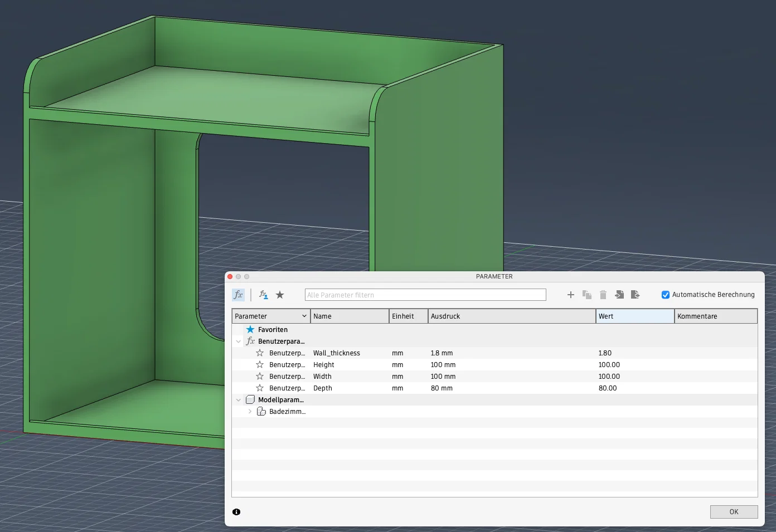Toggle Automatische Berechnung checkbox
Screen dimensions: 776x532
[665, 295]
